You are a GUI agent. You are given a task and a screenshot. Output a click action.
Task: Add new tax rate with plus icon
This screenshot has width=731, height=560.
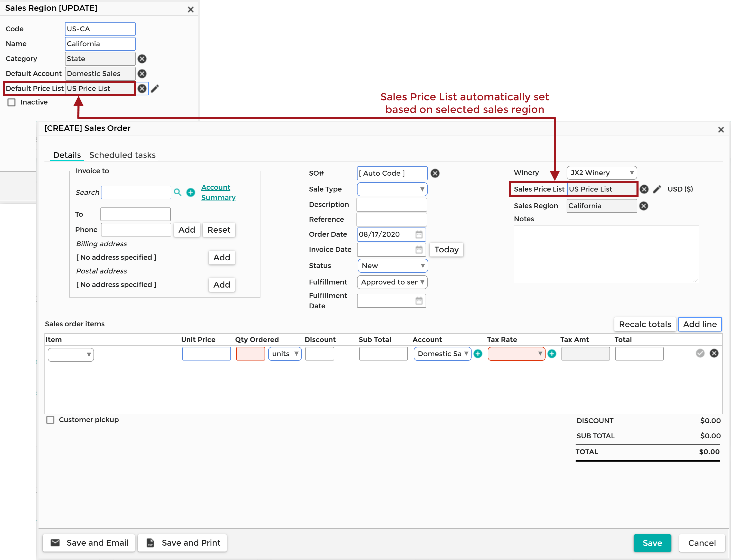(x=552, y=354)
